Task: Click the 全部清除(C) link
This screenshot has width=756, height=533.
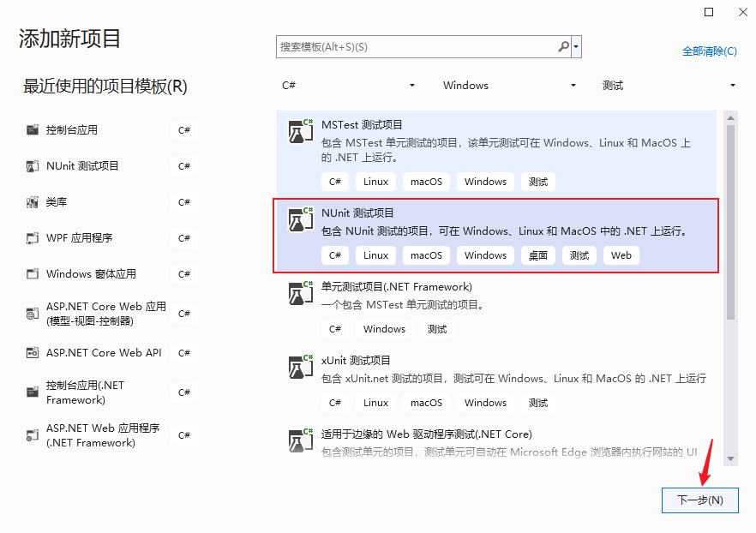Action: (709, 51)
